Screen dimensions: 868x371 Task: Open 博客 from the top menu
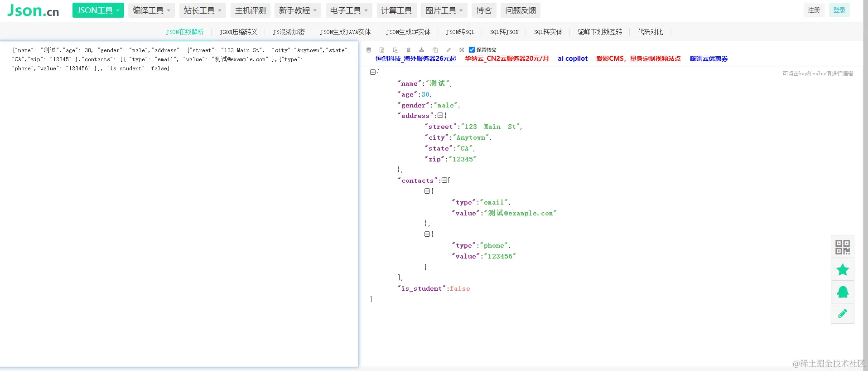pyautogui.click(x=484, y=10)
